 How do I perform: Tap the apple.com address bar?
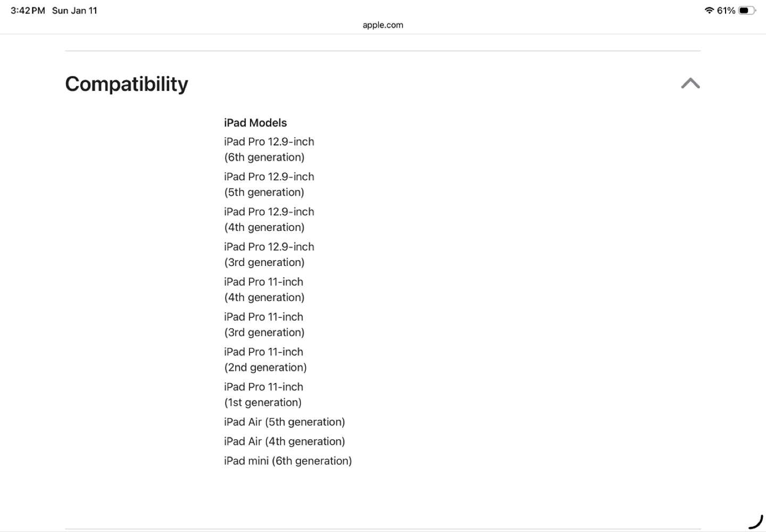coord(382,25)
